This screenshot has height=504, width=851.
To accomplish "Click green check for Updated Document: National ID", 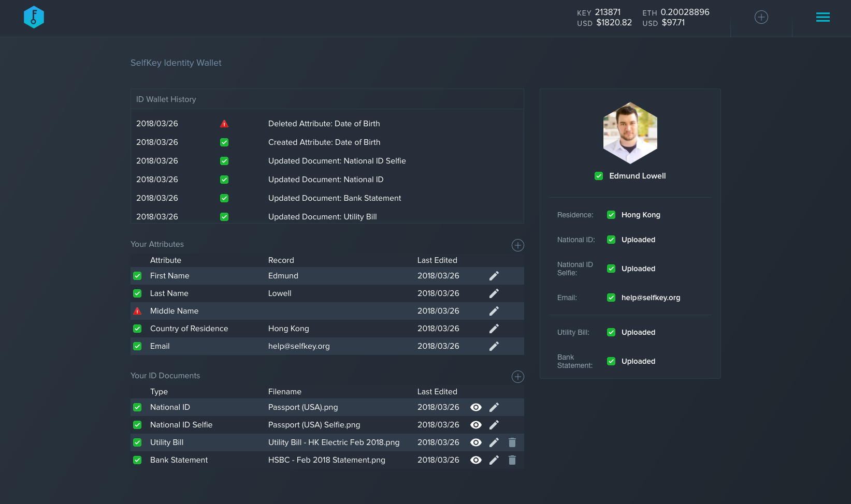I will click(x=224, y=180).
